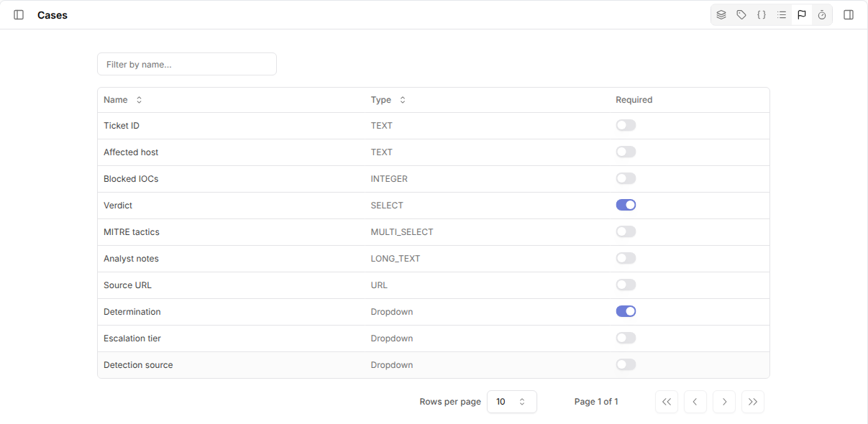Go to the previous page
Screen dimensions: 868x424
695,402
